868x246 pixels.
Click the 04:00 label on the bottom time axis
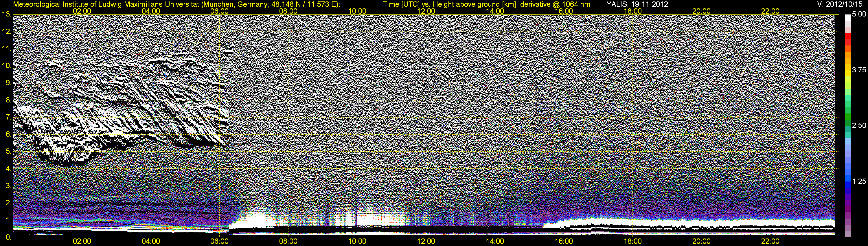pyautogui.click(x=151, y=242)
